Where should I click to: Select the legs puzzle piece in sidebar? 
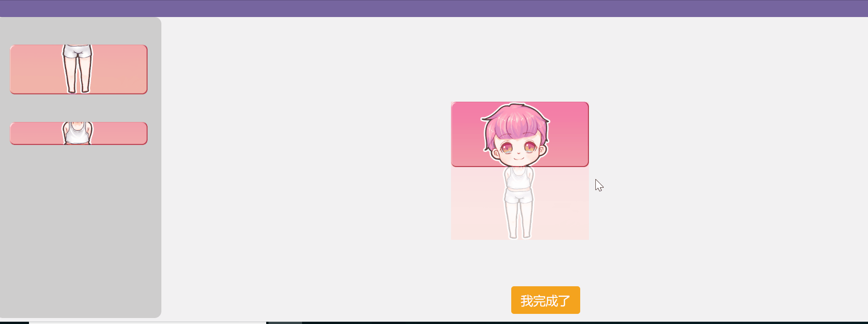pyautogui.click(x=79, y=69)
